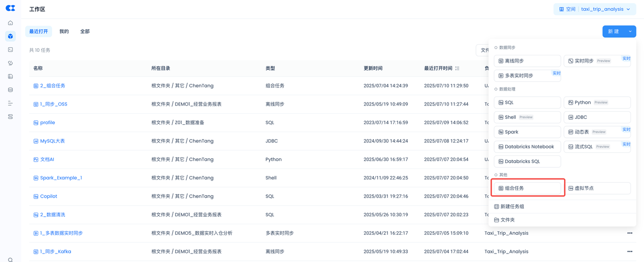The width and height of the screenshot is (644, 262).
Task: Choose 新建任务组 from the menu
Action: point(512,207)
